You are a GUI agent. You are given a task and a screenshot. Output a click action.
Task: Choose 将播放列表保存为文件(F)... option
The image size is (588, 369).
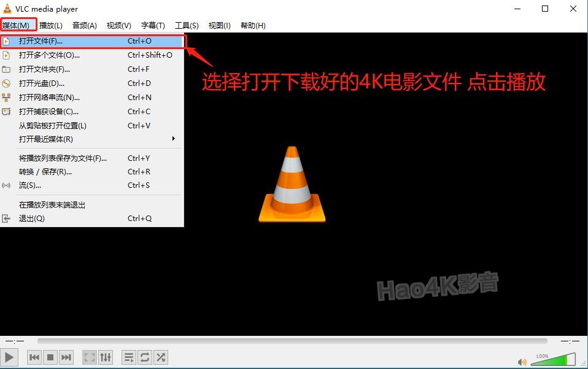pos(92,158)
